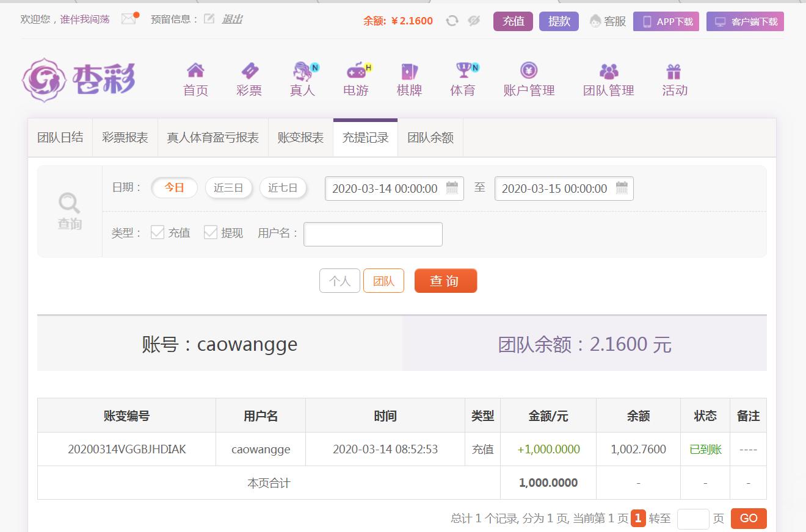Select the 充提记录 tab

[x=365, y=138]
